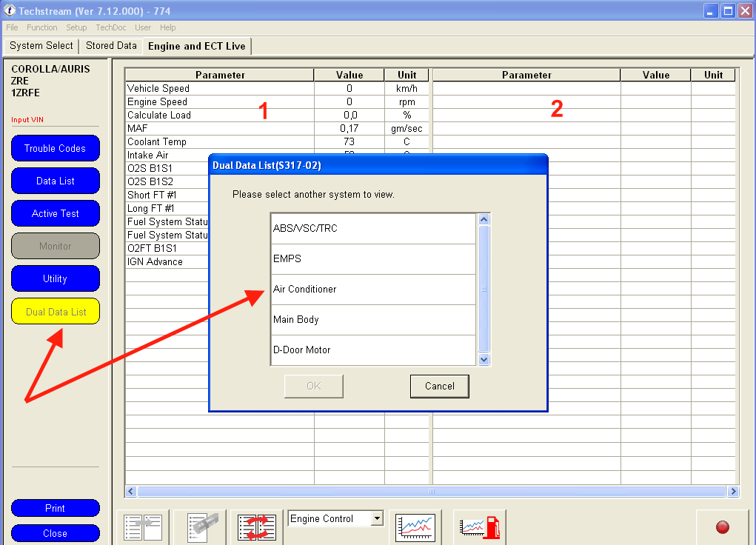
Task: Select Air Conditioner in the system list
Action: click(x=374, y=290)
